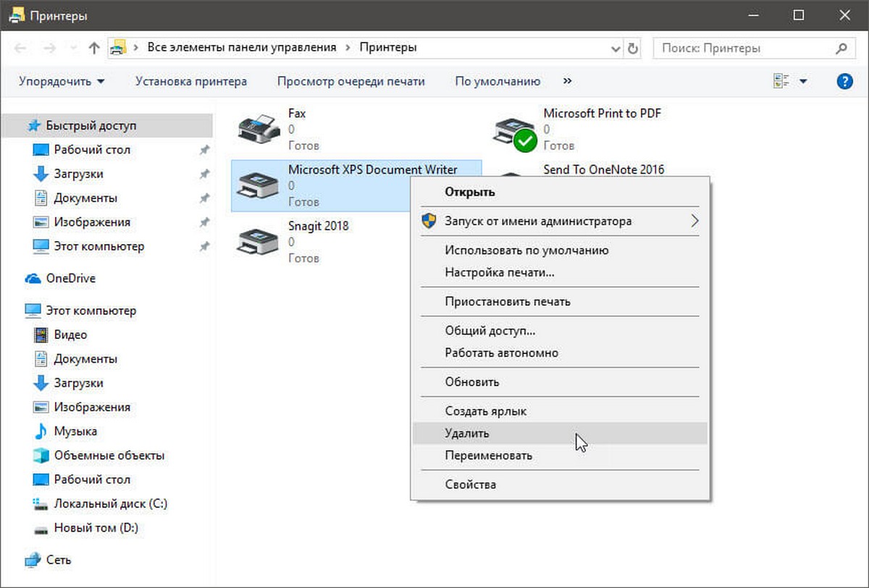Viewport: 869px width, 588px height.
Task: Open the recent locations dropdown near the nav arrows
Action: (74, 49)
